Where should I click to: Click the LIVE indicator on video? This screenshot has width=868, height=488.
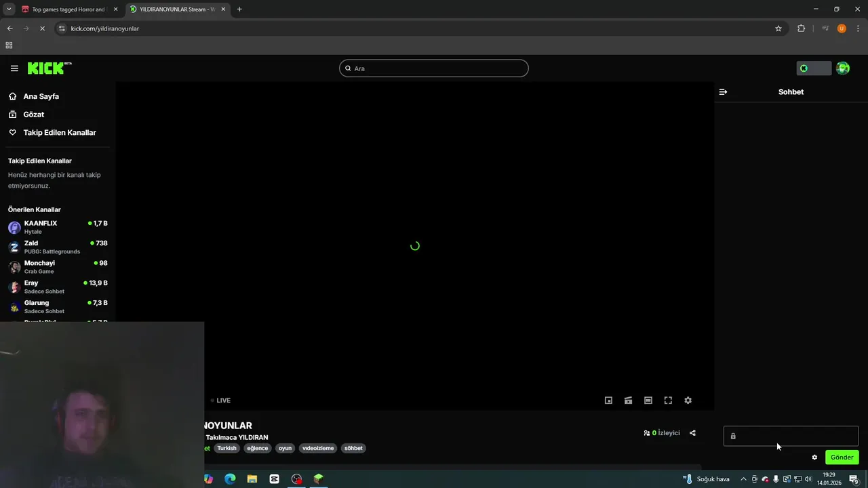[220, 401]
